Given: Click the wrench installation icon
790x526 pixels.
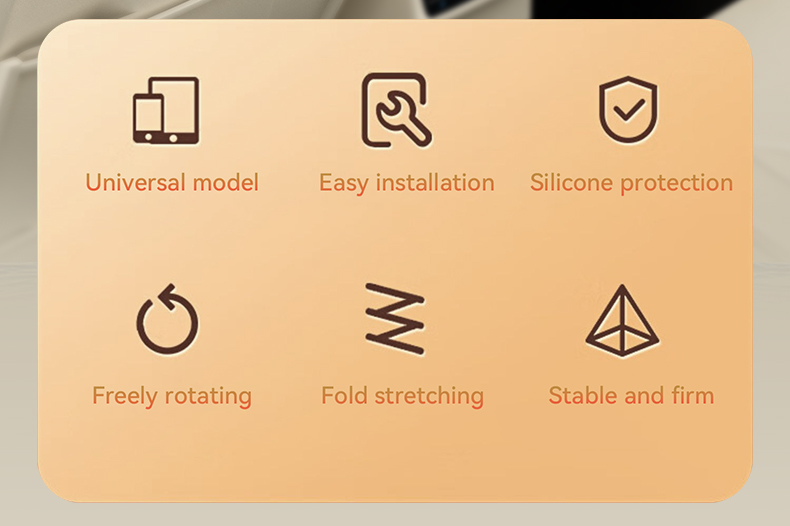Looking at the screenshot, I should (397, 110).
